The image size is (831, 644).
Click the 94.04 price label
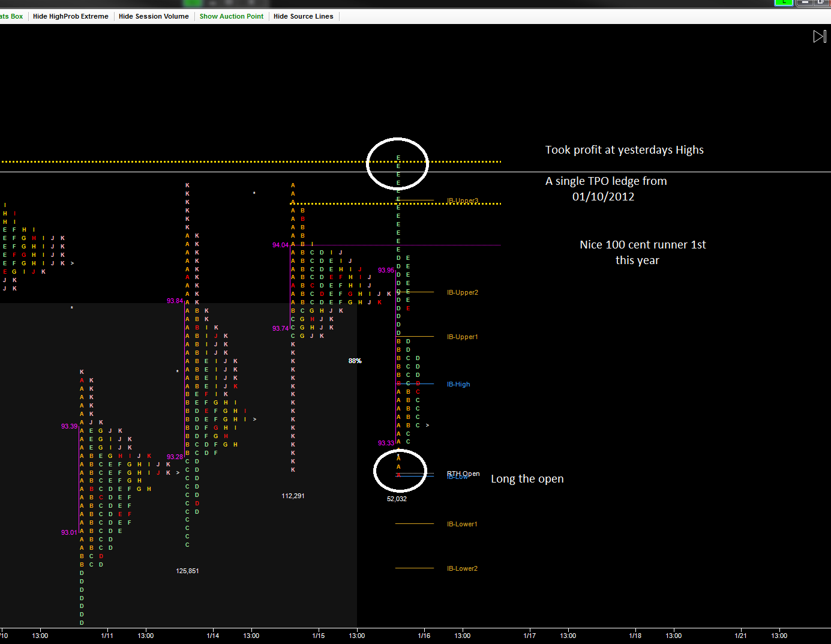click(280, 245)
